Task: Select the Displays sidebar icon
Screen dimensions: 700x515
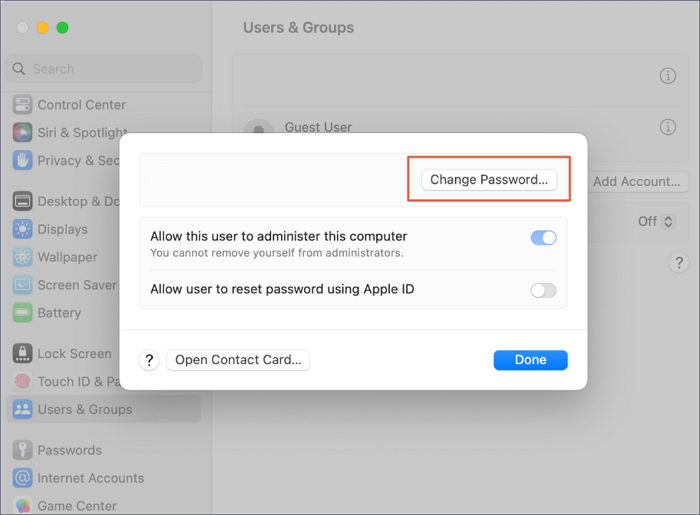Action: (22, 229)
